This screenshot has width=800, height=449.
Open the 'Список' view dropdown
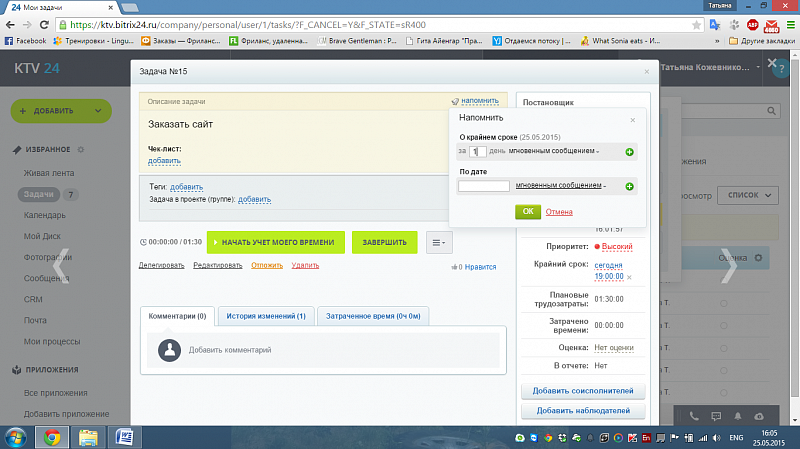point(748,195)
